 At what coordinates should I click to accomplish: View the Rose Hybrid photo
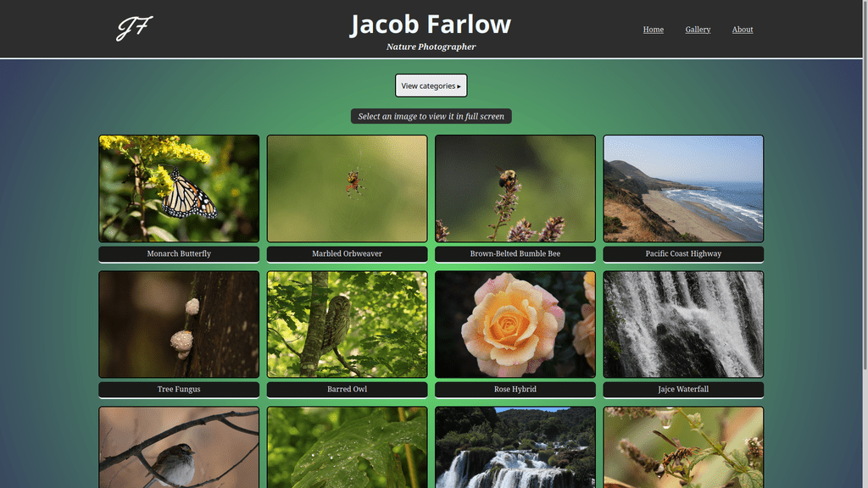coord(515,324)
